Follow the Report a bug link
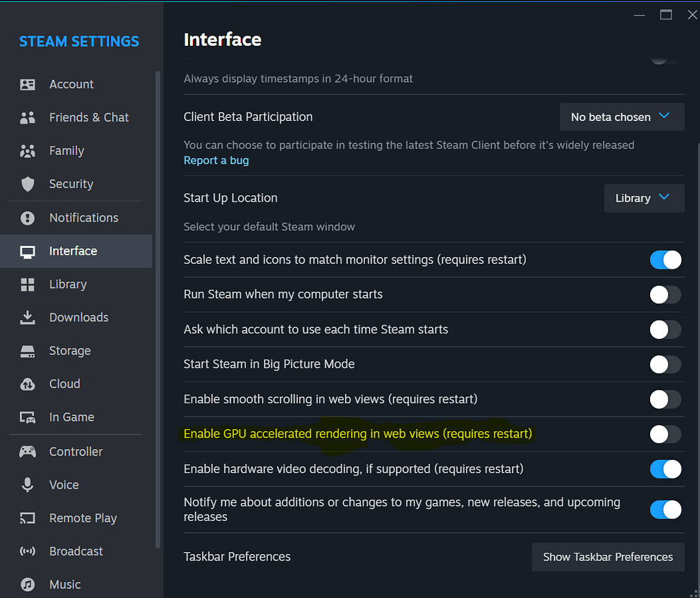This screenshot has height=598, width=700. click(x=216, y=161)
